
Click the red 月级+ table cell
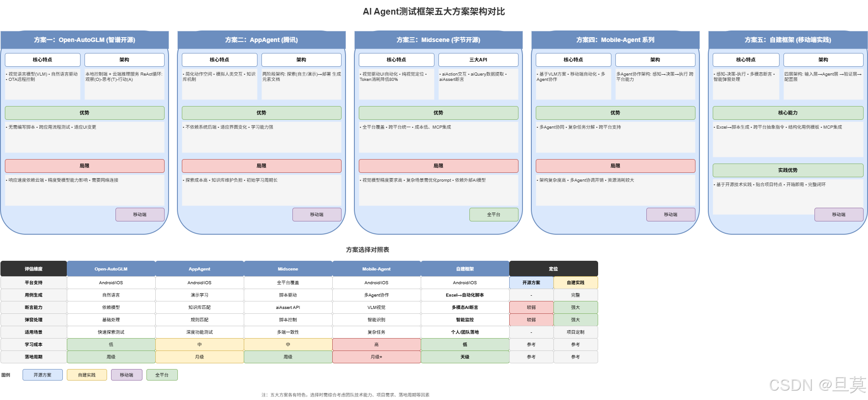coord(376,357)
